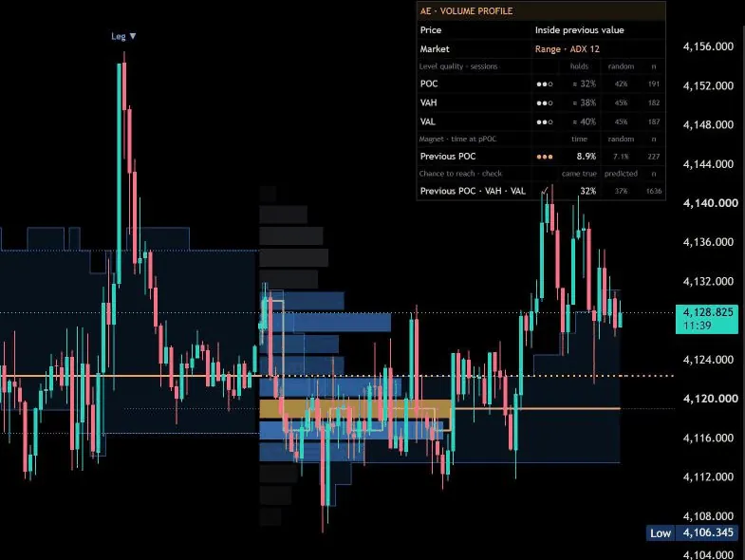
Task: Click 'Inside previous value' status text
Action: [x=579, y=30]
